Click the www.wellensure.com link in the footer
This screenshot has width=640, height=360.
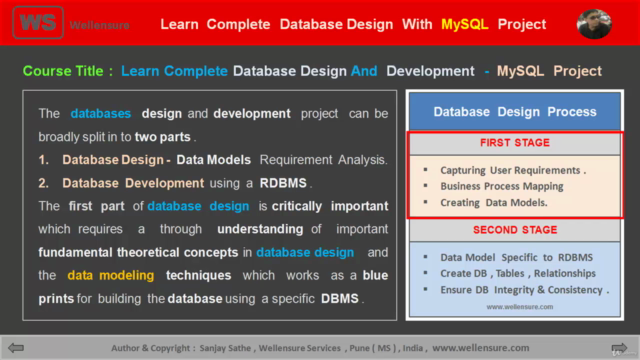pyautogui.click(x=480, y=348)
